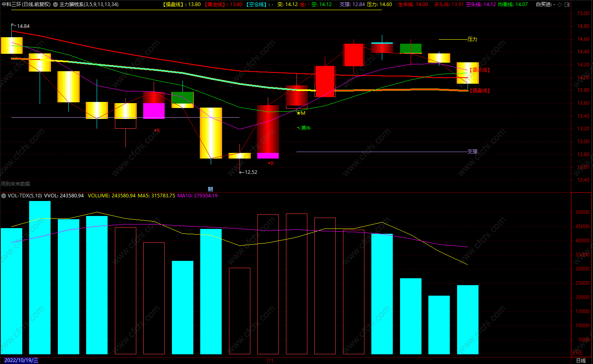Select the tallest cyan volume bar

tap(40, 277)
